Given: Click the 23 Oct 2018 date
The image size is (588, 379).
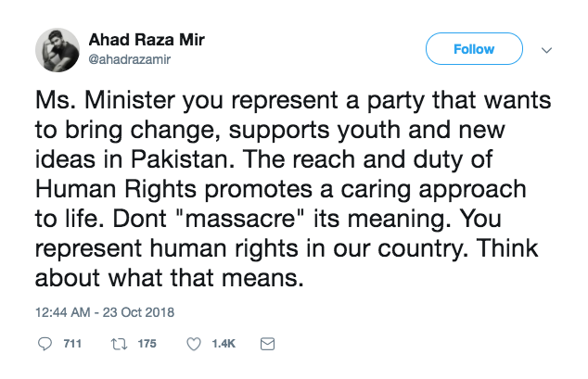Looking at the screenshot, I should point(141,312).
